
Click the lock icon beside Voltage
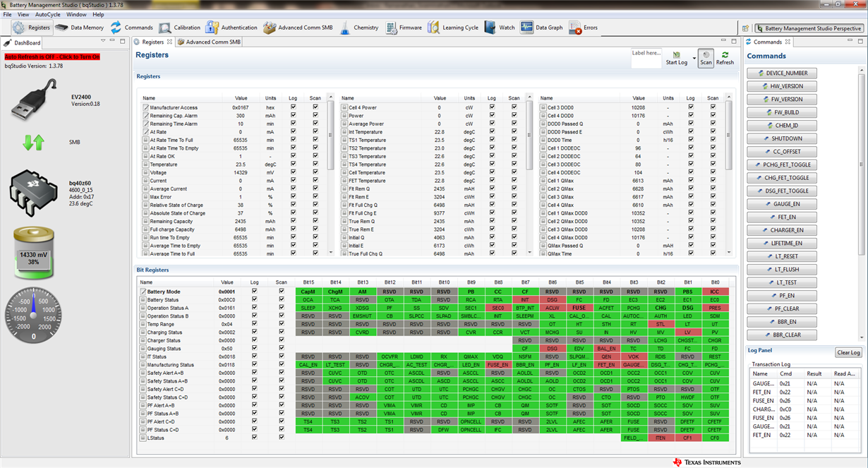click(145, 172)
